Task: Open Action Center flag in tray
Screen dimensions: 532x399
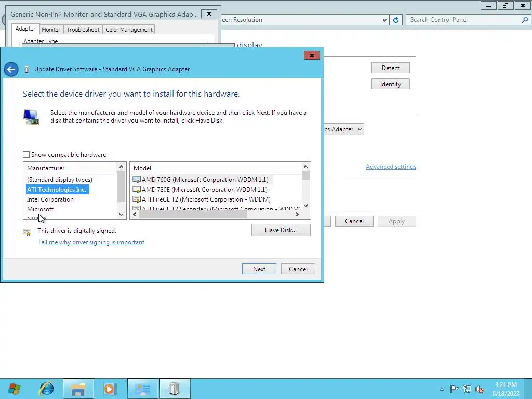Action: pyautogui.click(x=454, y=389)
